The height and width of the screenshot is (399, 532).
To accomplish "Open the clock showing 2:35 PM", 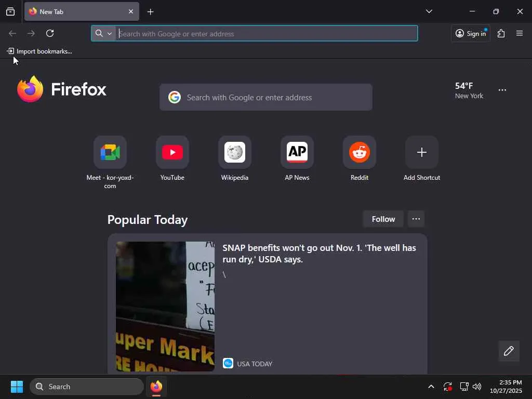I will 506,387.
